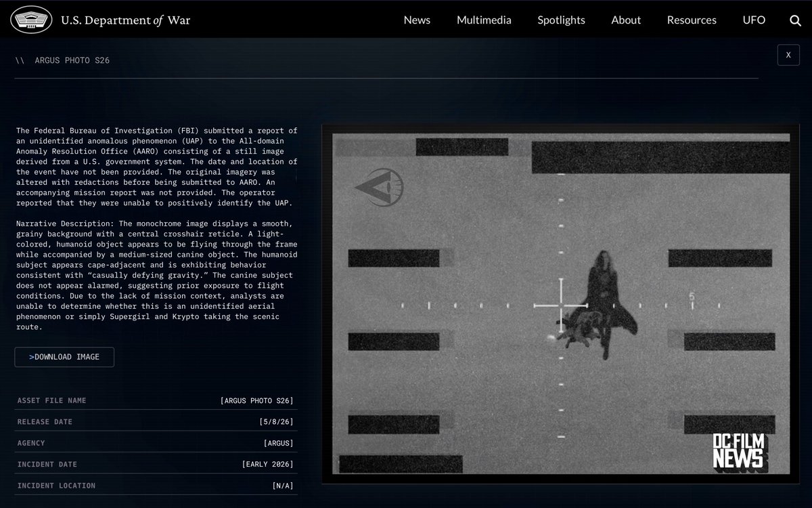
Task: Click the Narrative Description paragraph
Action: coord(157,275)
